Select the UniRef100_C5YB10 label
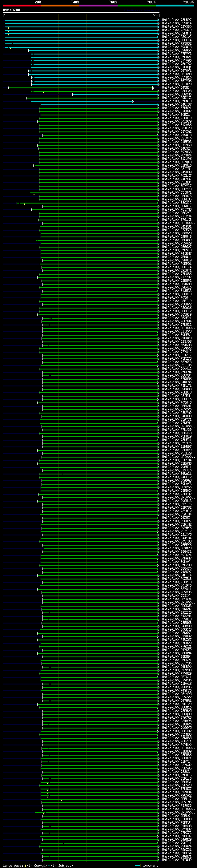 (x=176, y=78)
